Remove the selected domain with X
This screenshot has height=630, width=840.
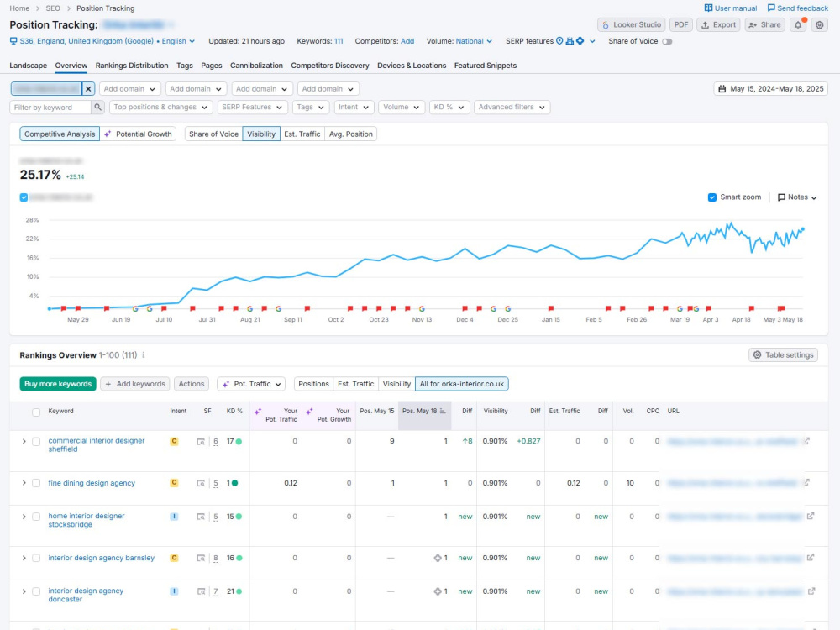pyautogui.click(x=88, y=89)
